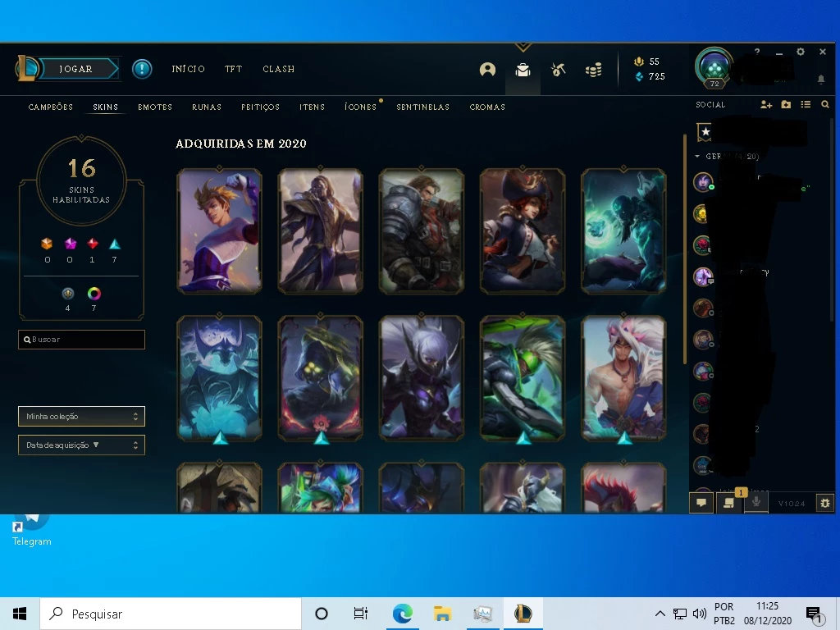This screenshot has height=630, width=840.
Task: Click the rainbow chroma ring icon
Action: click(x=94, y=294)
